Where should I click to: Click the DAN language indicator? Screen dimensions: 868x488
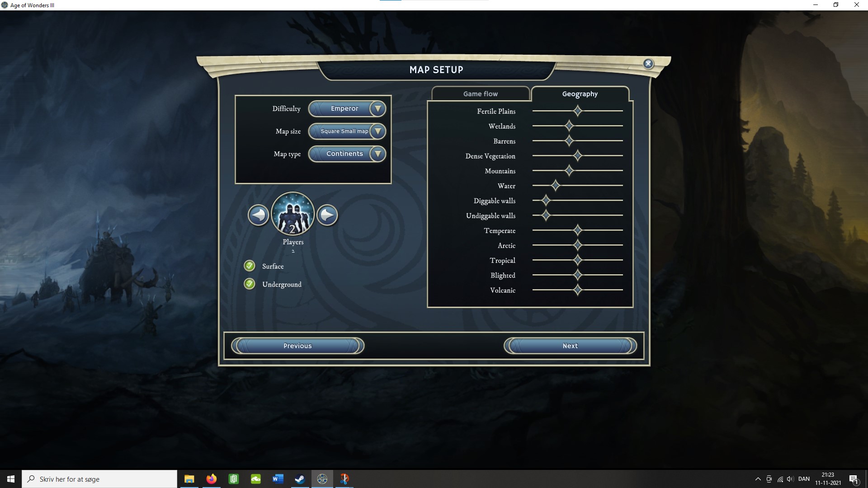804,479
